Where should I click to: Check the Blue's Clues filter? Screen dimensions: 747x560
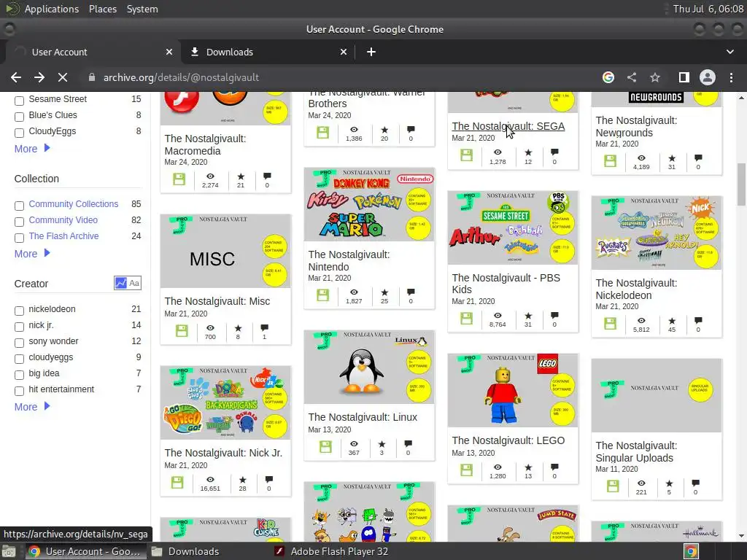[19, 117]
